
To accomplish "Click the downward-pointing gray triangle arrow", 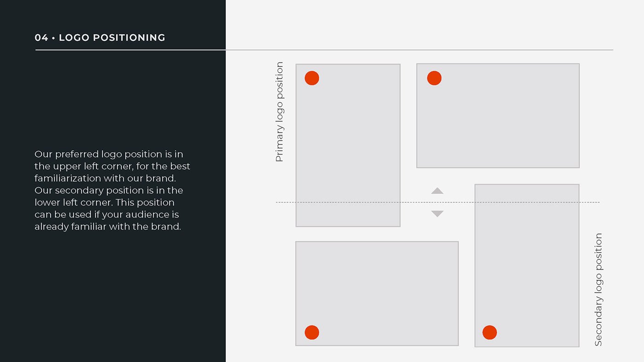I will pos(437,213).
